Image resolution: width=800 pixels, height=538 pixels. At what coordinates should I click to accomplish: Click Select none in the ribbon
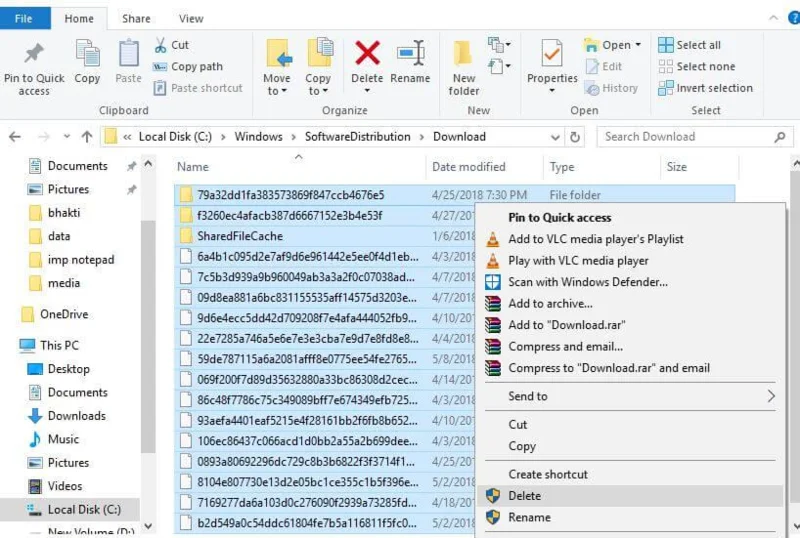[697, 66]
